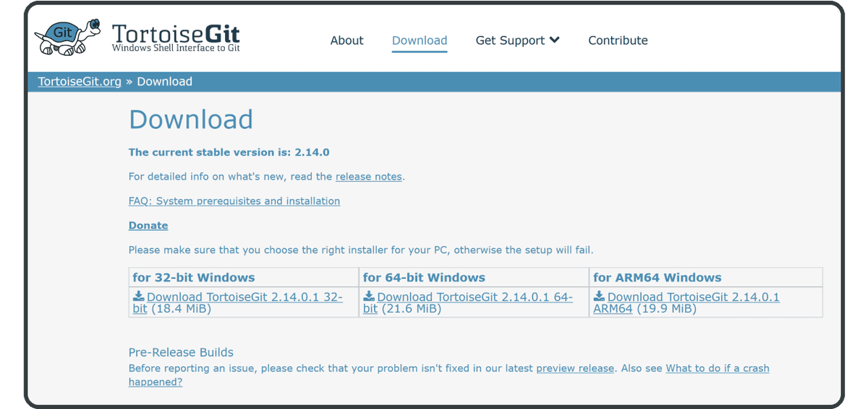The width and height of the screenshot is (868, 409).
Task: Open FAQ: System prerequisites and installation
Action: point(234,201)
